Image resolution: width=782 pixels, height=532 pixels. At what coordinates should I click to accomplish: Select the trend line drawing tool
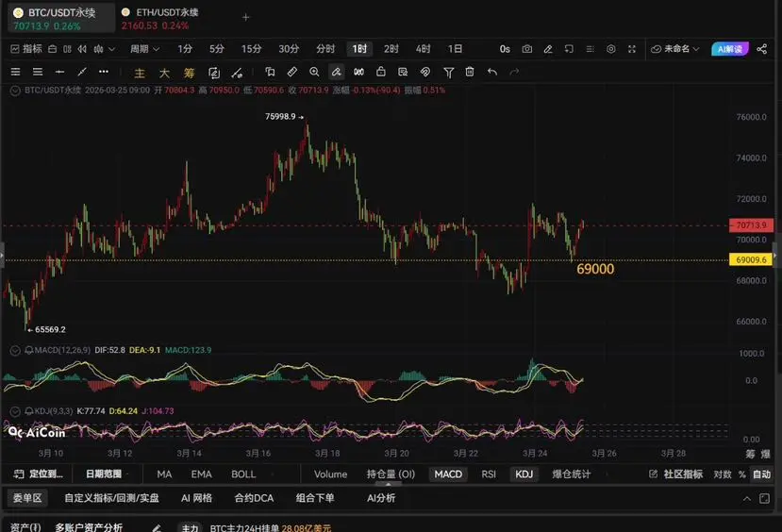point(82,73)
